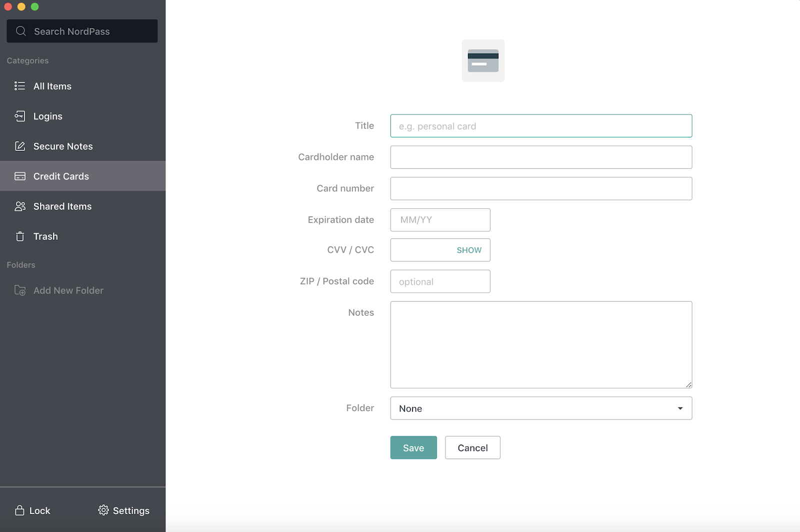Save the new credit card
The width and height of the screenshot is (800, 532).
coord(413,448)
